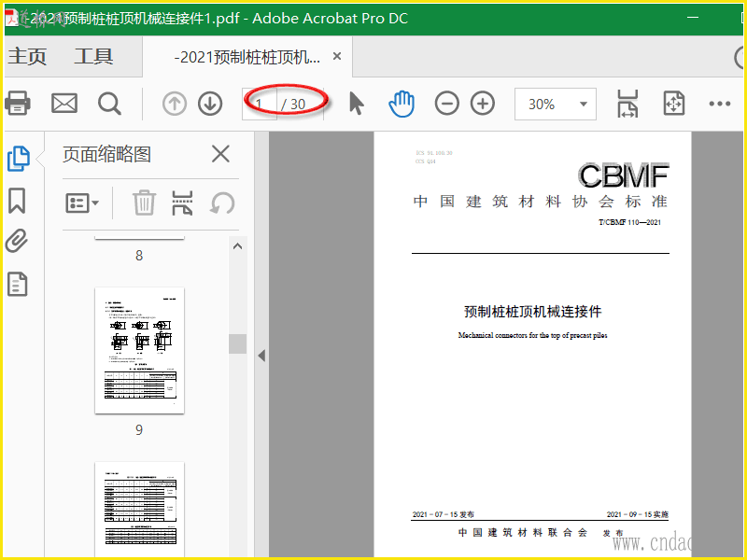Click standard number T/CBMF 110—2021

pos(629,222)
